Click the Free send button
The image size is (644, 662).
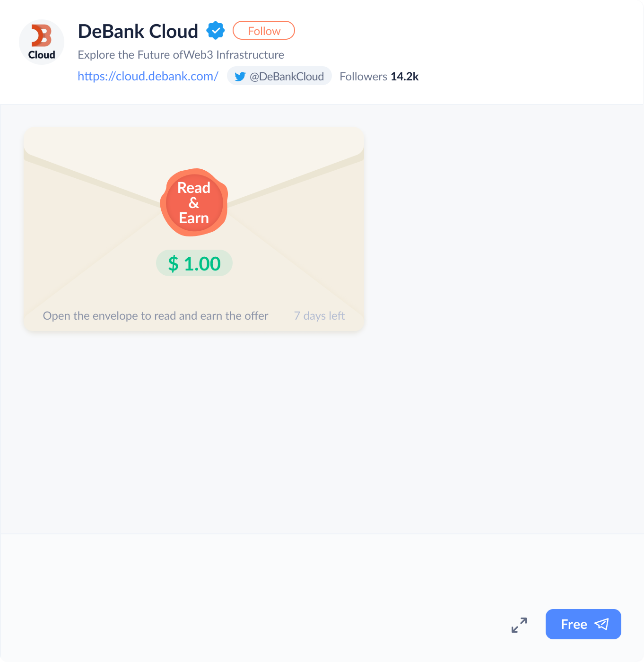(x=583, y=624)
